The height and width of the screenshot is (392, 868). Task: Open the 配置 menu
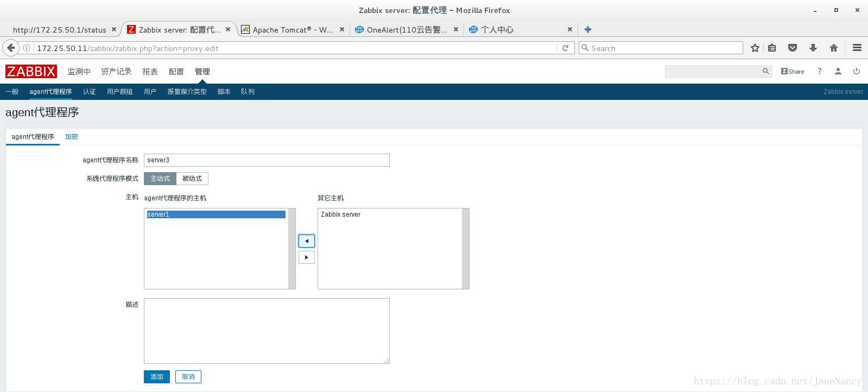(176, 72)
